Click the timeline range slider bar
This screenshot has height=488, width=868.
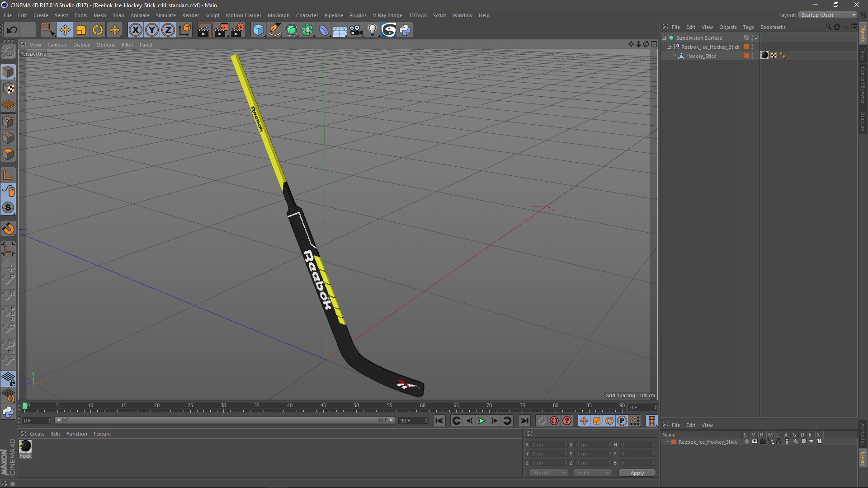(225, 420)
